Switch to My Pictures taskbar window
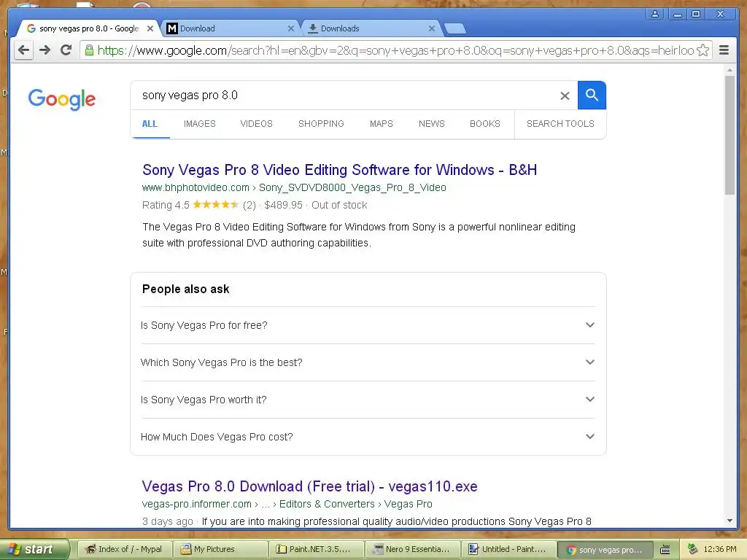The height and width of the screenshot is (560, 747). click(220, 549)
